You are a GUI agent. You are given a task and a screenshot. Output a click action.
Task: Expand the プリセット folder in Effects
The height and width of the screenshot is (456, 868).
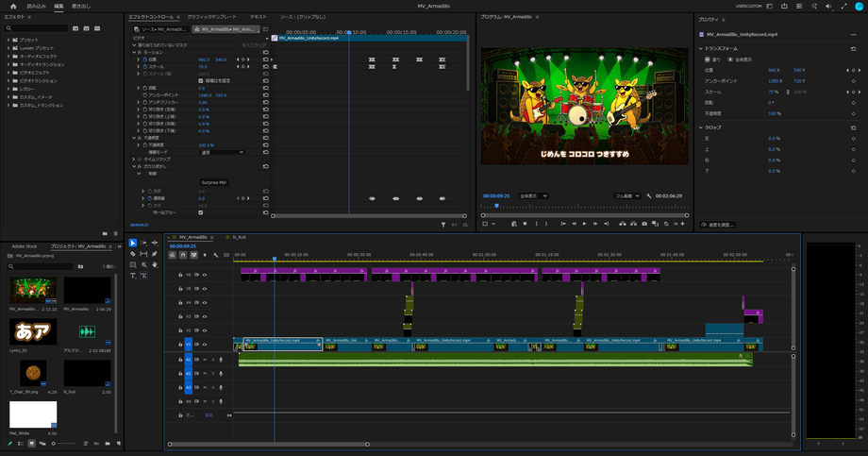(8, 40)
